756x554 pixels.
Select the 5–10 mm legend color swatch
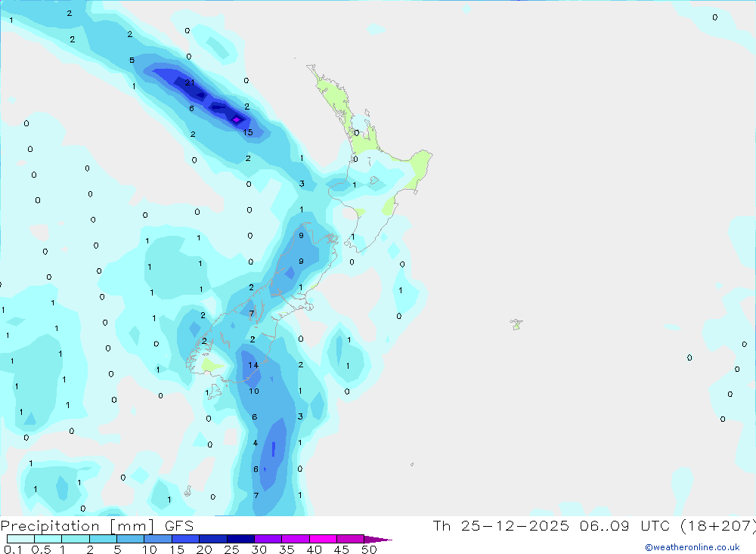[131, 539]
